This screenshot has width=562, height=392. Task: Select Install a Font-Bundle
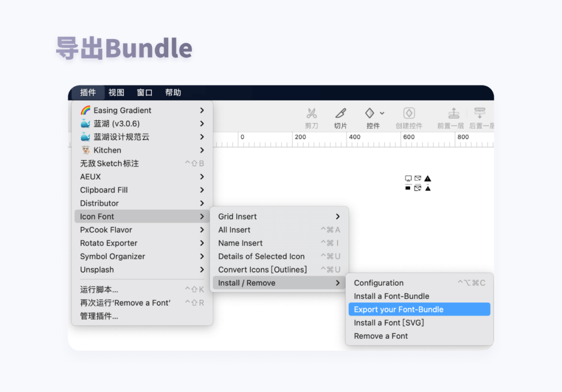coord(419,296)
